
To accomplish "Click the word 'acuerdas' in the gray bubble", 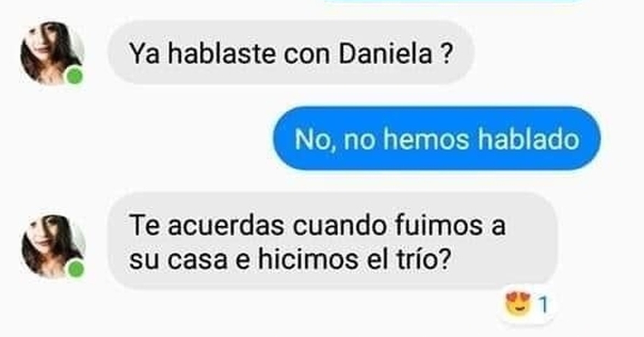I will tap(226, 225).
